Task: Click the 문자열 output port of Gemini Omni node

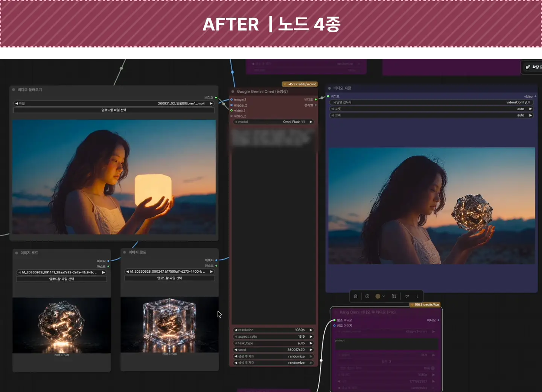Action: pos(316,105)
